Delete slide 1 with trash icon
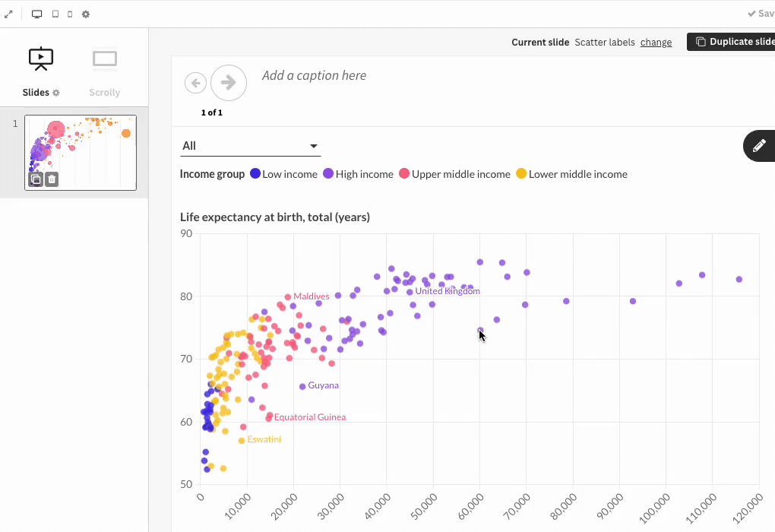The image size is (775, 532). point(52,179)
